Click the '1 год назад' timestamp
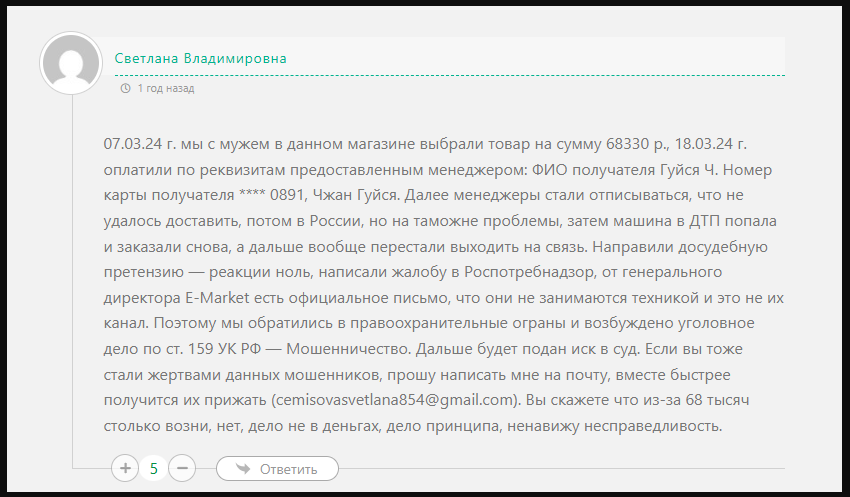 coord(165,88)
